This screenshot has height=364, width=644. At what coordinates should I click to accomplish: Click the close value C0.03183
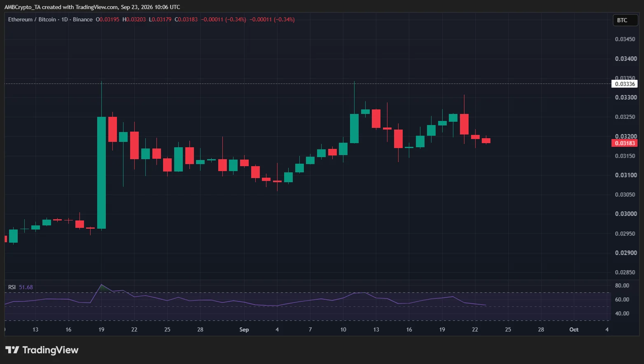(x=186, y=19)
